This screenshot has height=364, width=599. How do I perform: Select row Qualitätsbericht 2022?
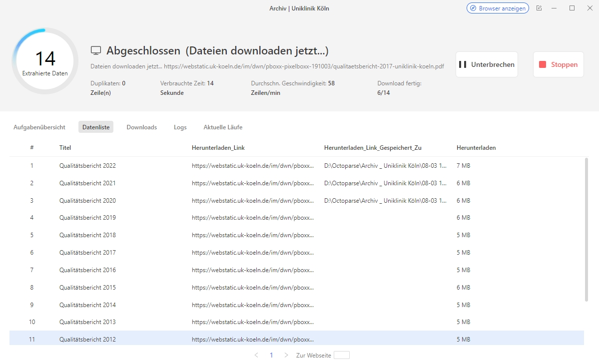coord(296,166)
